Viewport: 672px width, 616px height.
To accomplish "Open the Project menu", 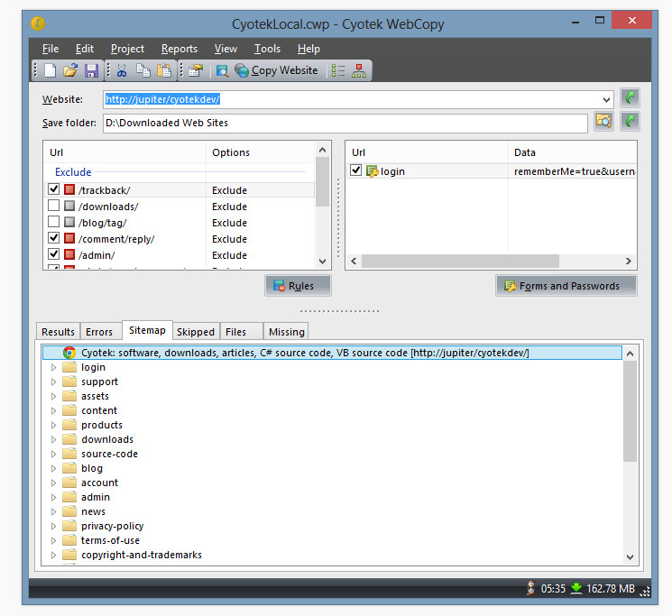I will click(x=127, y=49).
